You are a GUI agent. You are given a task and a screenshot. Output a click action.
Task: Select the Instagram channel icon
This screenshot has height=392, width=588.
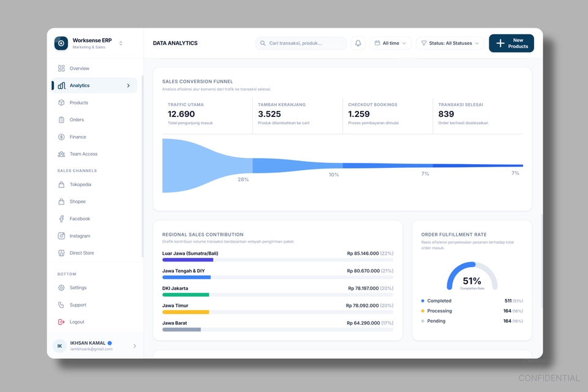coord(61,236)
